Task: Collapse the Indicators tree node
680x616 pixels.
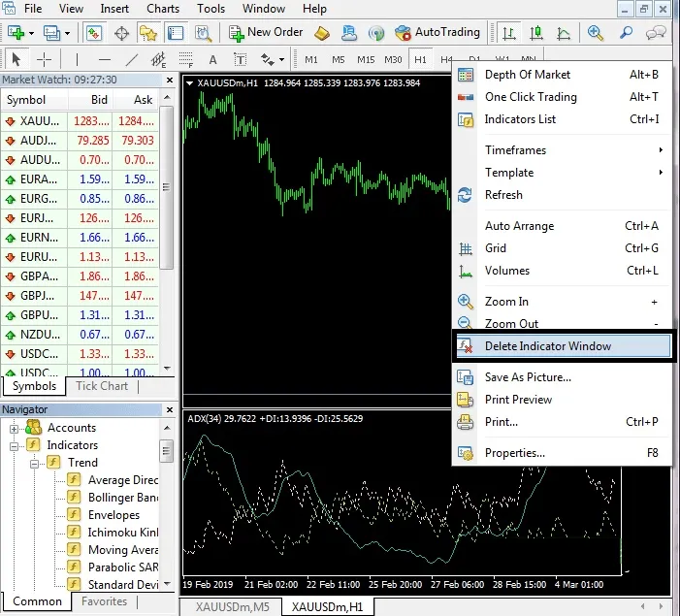Action: click(14, 446)
